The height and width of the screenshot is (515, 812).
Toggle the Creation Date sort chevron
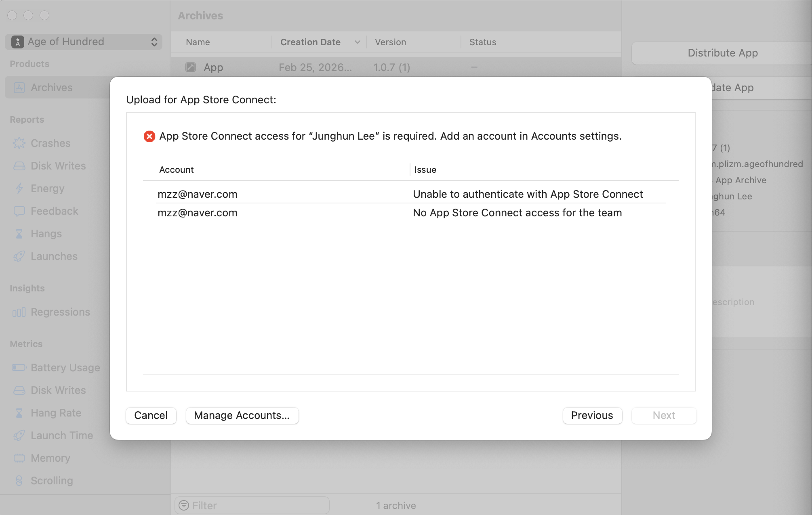pos(357,42)
